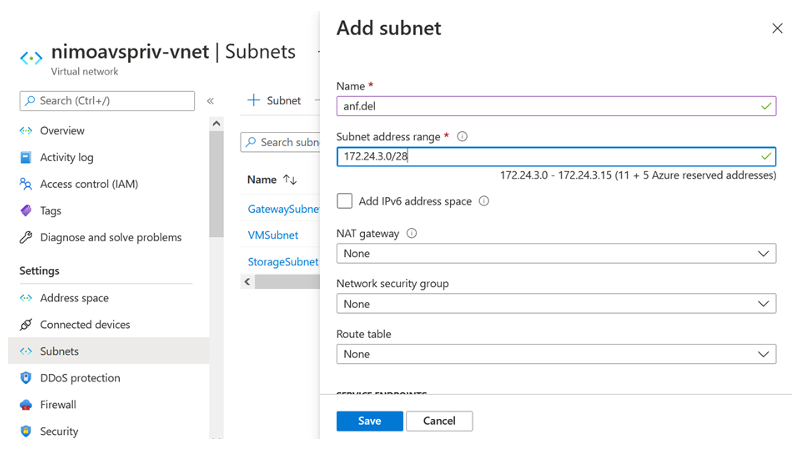
Task: Collapse the sidebar with double chevron
Action: click(210, 101)
